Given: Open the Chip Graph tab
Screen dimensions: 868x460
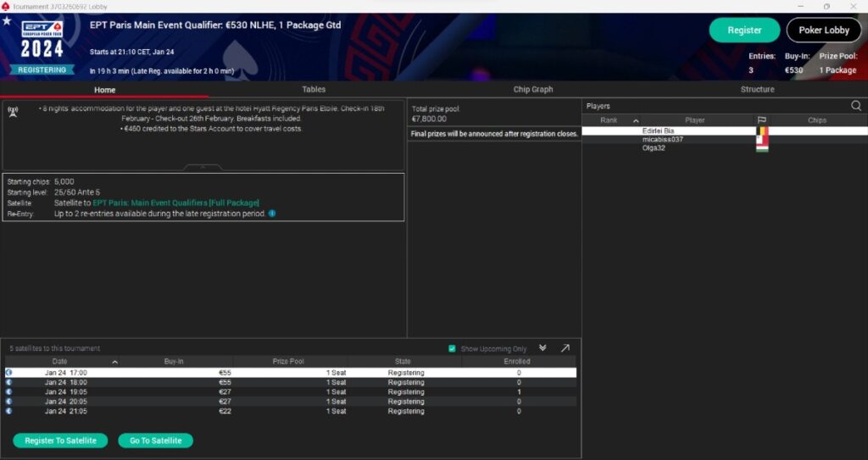Looking at the screenshot, I should pyautogui.click(x=532, y=89).
